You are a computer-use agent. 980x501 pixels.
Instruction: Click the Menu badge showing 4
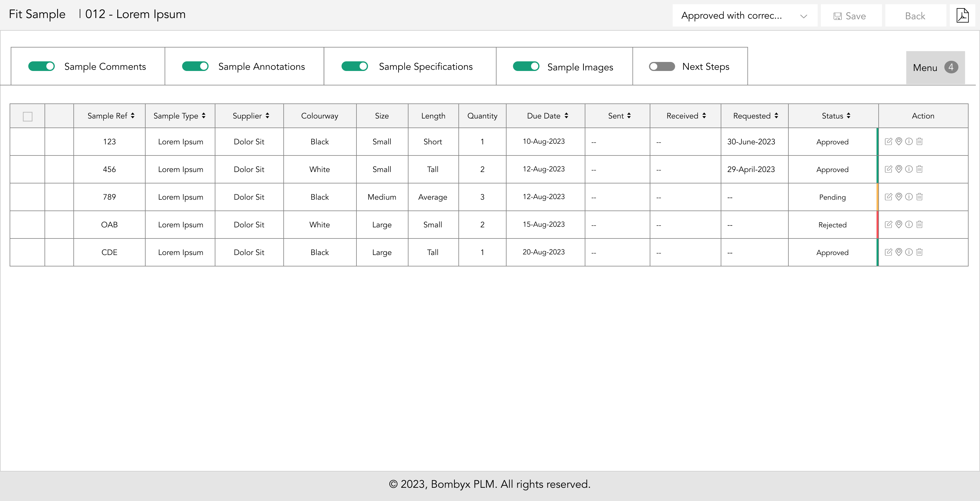(951, 67)
